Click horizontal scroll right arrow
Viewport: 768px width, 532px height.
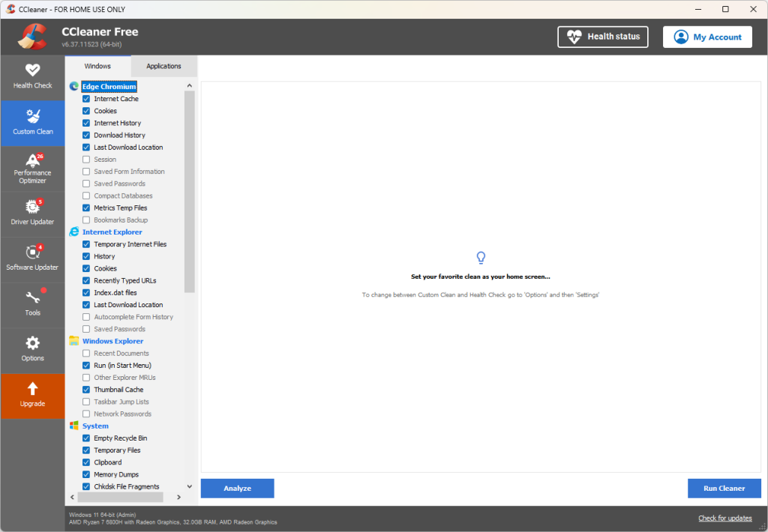[x=178, y=498]
